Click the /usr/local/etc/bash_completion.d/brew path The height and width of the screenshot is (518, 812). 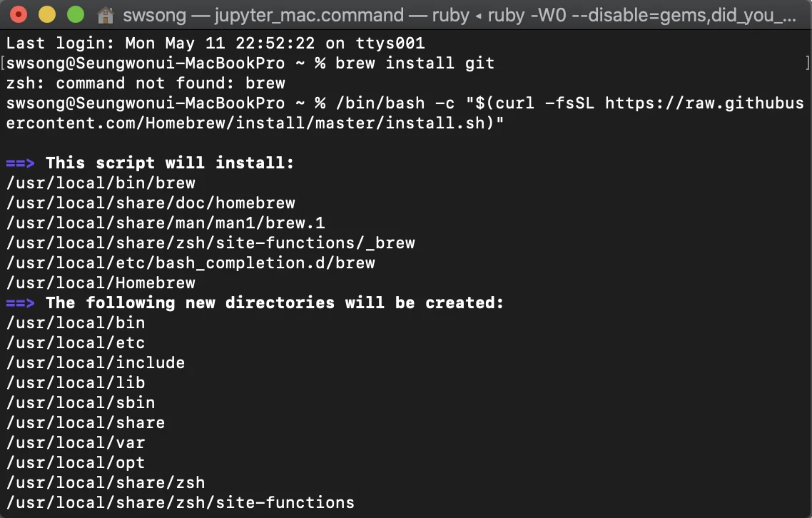click(191, 263)
